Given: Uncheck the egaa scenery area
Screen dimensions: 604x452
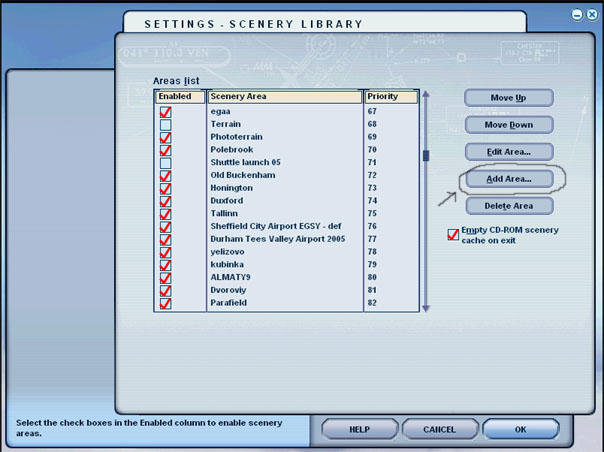Looking at the screenshot, I should (x=166, y=112).
